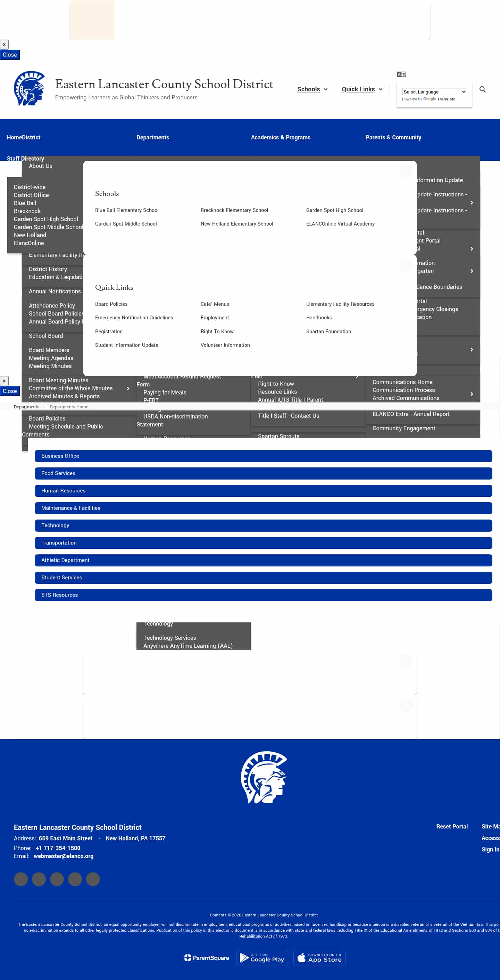This screenshot has width=500, height=980.
Task: Open Title I Staff - Contact Us entry
Action: point(288,416)
